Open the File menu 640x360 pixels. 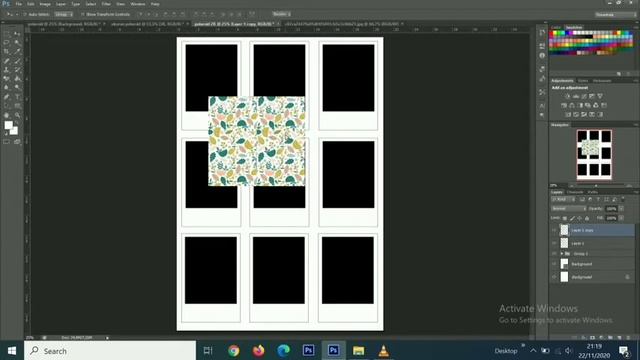18,4
